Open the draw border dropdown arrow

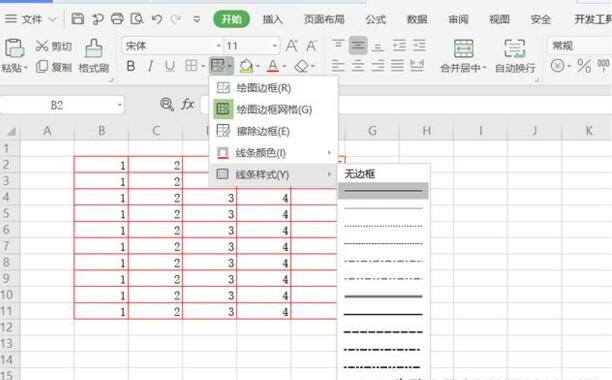230,66
